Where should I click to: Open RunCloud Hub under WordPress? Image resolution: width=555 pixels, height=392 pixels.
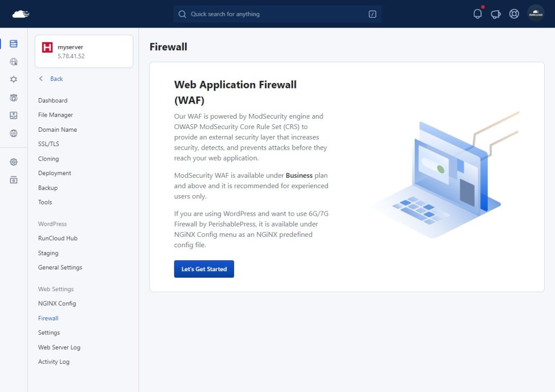(57, 239)
